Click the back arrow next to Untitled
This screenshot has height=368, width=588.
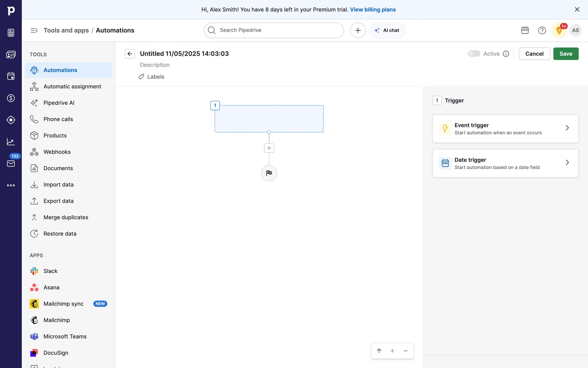[x=130, y=54]
